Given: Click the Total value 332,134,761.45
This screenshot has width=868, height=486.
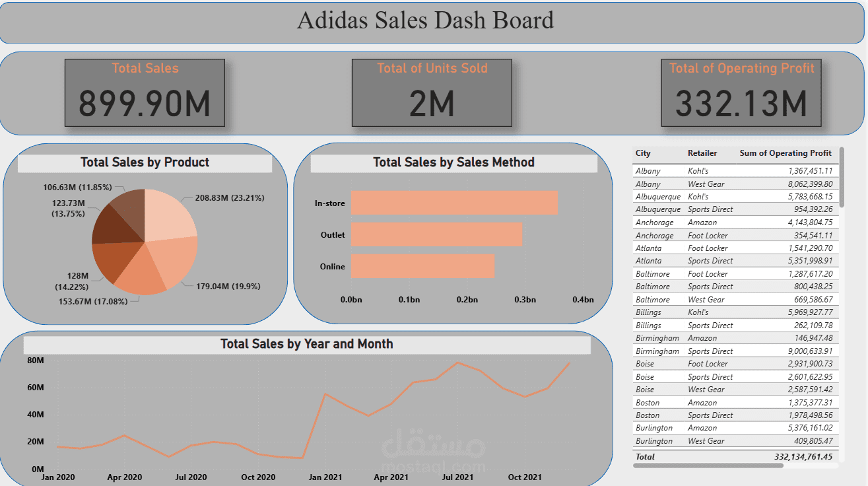Looking at the screenshot, I should [803, 457].
